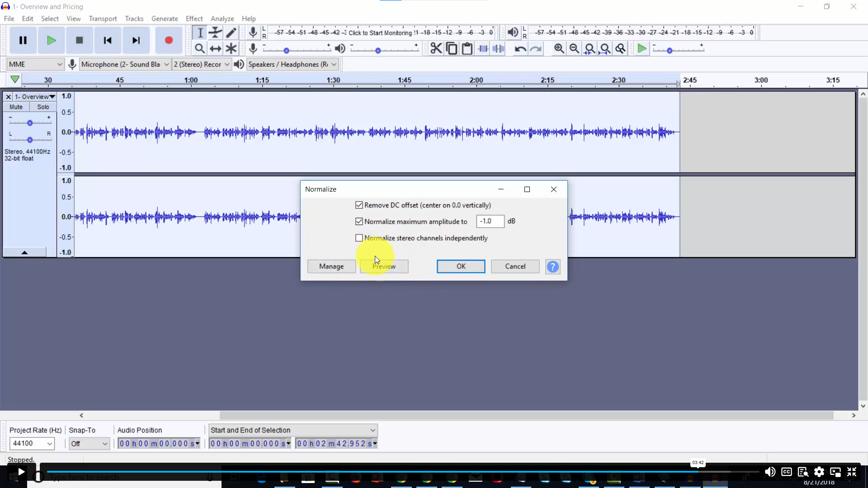This screenshot has width=868, height=488.
Task: Enable Normalize stereo channels independently
Action: tap(359, 238)
